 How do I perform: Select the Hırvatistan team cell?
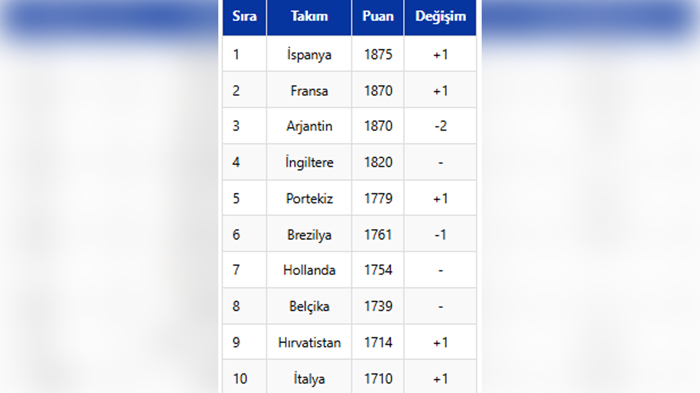(309, 342)
